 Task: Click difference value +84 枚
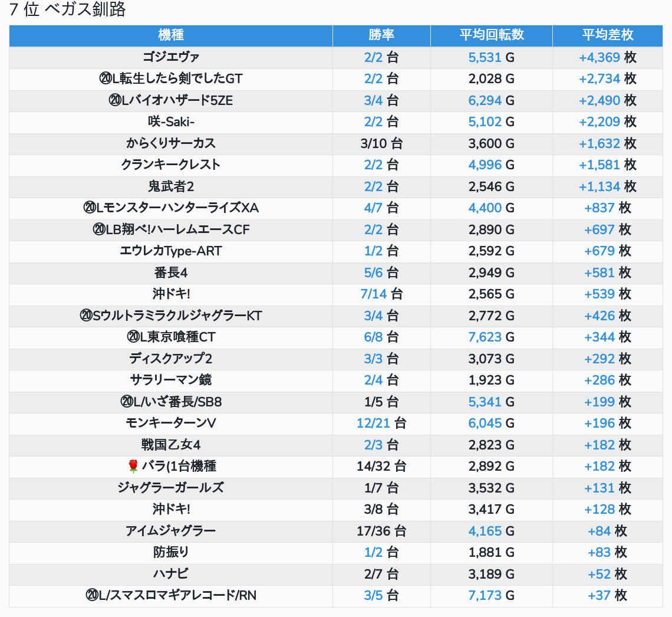point(608,531)
